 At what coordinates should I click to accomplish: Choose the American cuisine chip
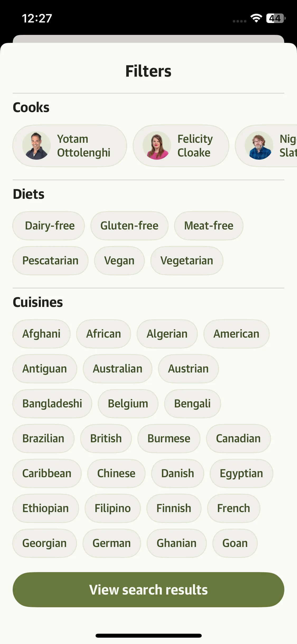237,334
